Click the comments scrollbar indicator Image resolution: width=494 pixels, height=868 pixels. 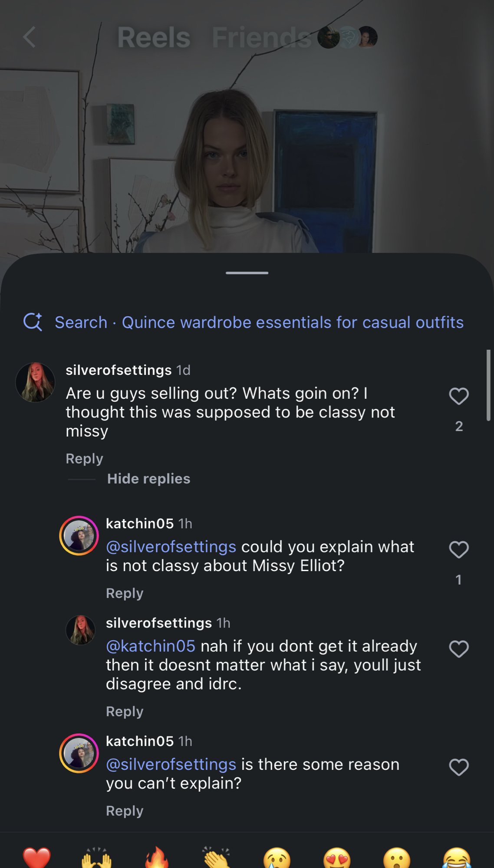[488, 385]
